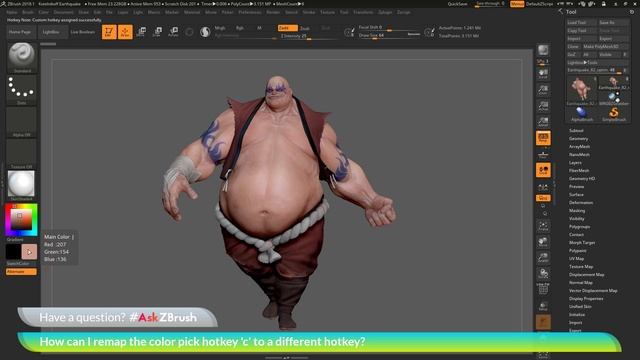Click the Load Tool button
The height and width of the screenshot is (360, 640).
coord(581,22)
